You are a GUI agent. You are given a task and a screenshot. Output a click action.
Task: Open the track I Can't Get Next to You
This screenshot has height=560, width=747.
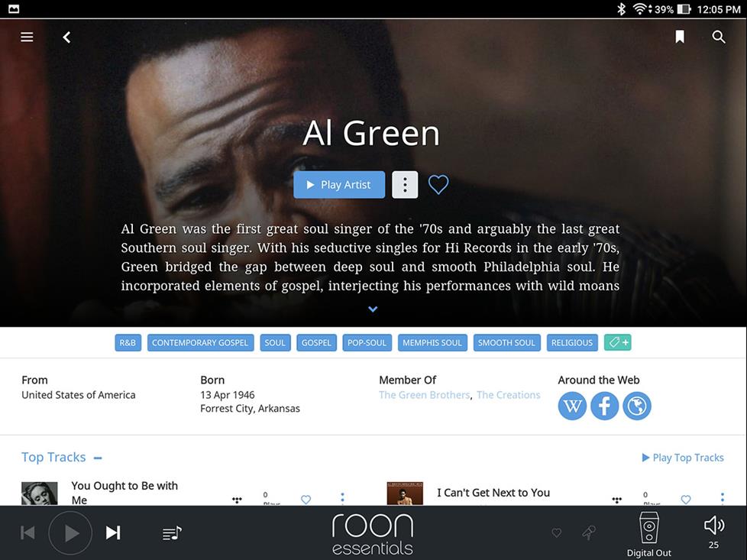[x=493, y=493]
